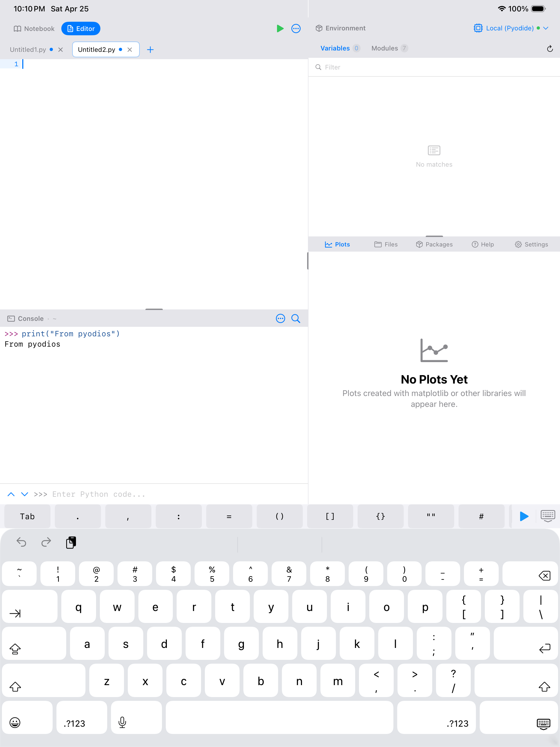
Task: Insert parentheses from accessory bar
Action: tap(279, 516)
